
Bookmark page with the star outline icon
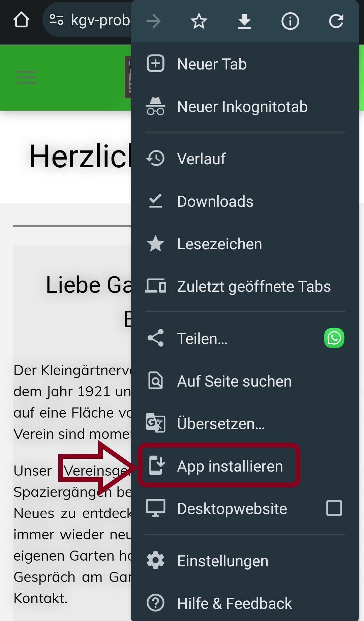(x=199, y=21)
